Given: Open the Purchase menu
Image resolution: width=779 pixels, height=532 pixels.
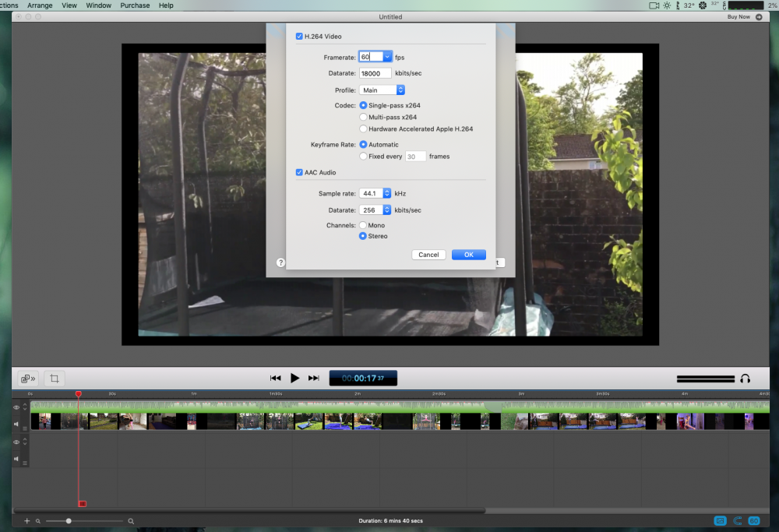Looking at the screenshot, I should coord(135,5).
